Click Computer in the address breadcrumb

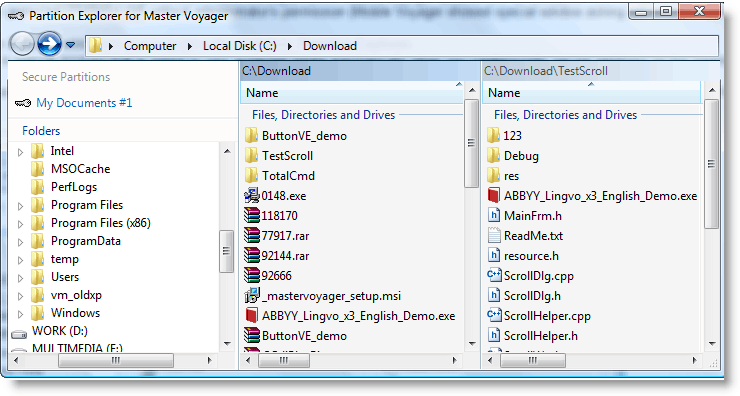coord(150,46)
